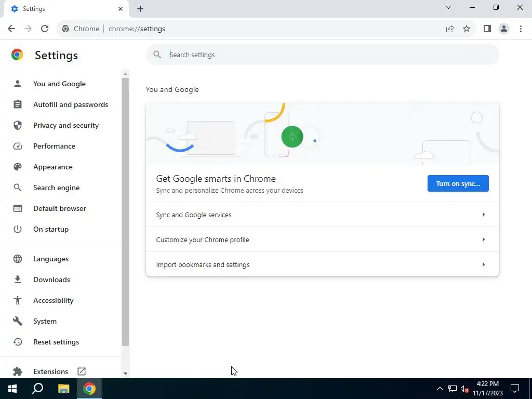Click the sidebar scroll down arrow
532x399 pixels.
coord(125,373)
